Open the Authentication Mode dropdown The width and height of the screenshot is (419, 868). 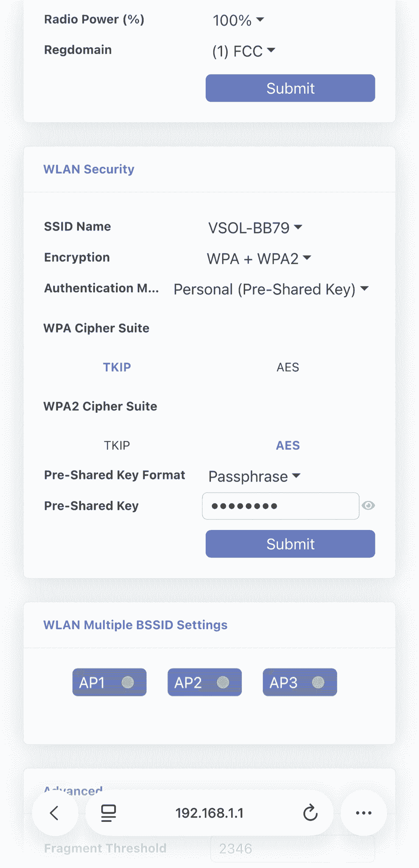(x=271, y=289)
